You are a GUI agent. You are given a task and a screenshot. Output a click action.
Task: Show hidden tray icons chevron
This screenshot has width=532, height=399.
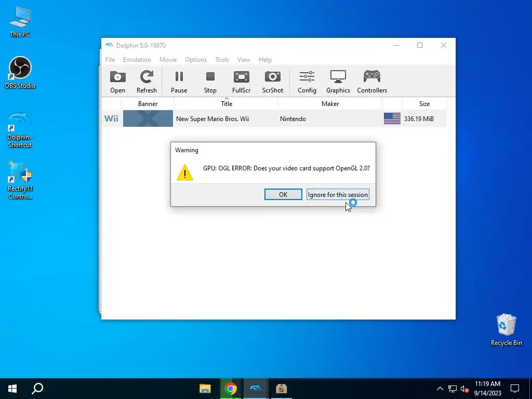[x=440, y=389]
